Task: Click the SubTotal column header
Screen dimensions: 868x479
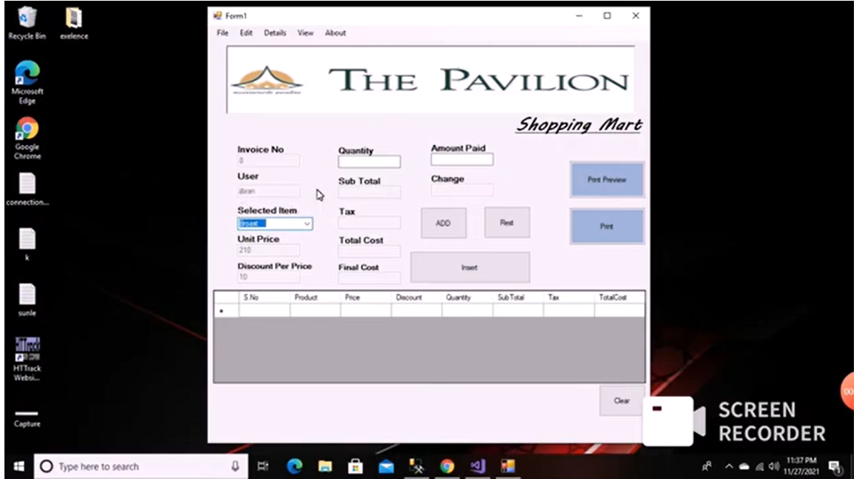Action: [518, 298]
